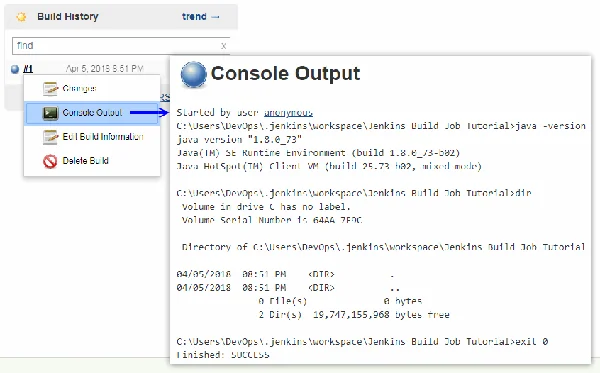The height and width of the screenshot is (373, 600).
Task: Click the Build History panel title
Action: tap(68, 17)
